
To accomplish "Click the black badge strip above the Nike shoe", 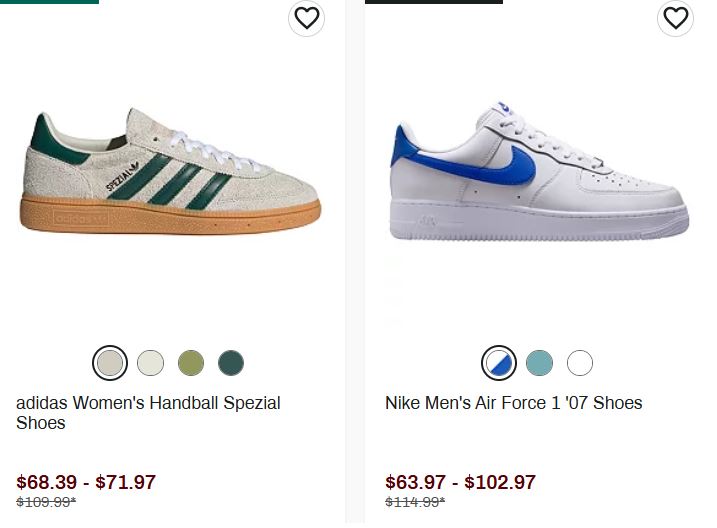I will 433,2.
